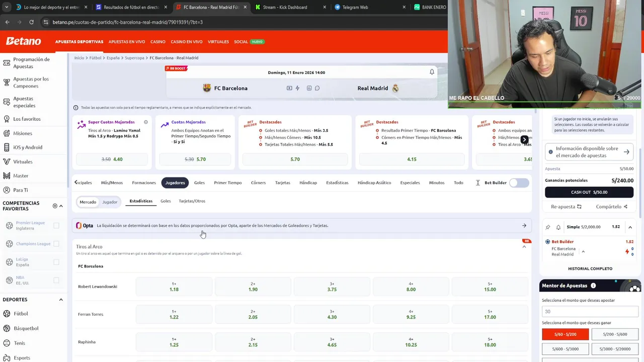Switch to the Goles sub-tab under Jugadores
The height and width of the screenshot is (362, 644).
(x=166, y=201)
